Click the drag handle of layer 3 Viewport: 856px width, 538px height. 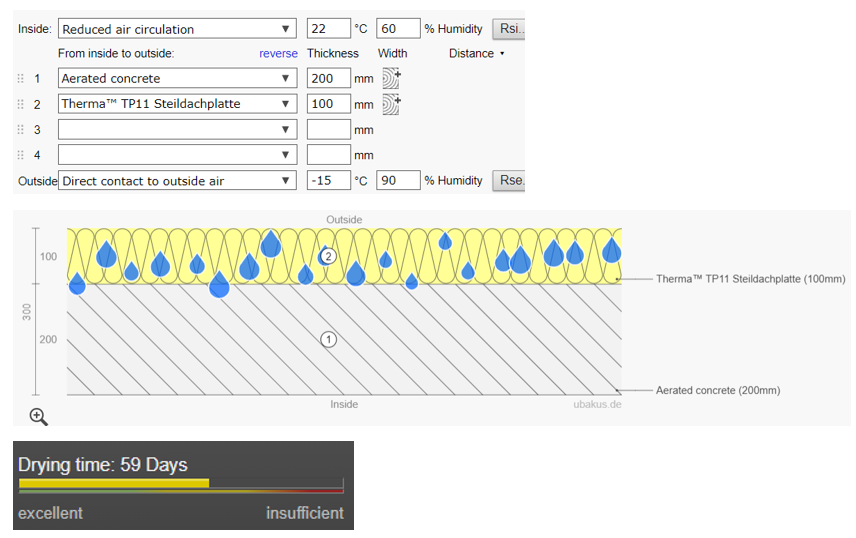[20, 130]
